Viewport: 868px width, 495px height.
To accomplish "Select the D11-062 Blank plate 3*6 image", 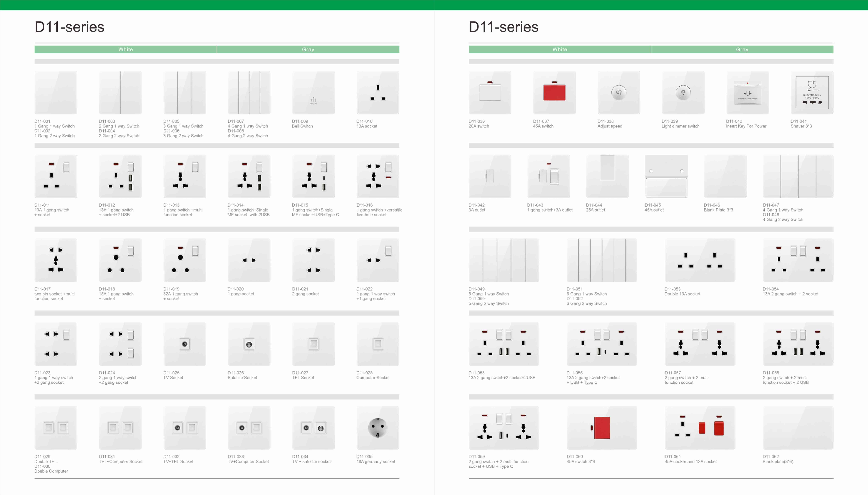I will (x=798, y=428).
